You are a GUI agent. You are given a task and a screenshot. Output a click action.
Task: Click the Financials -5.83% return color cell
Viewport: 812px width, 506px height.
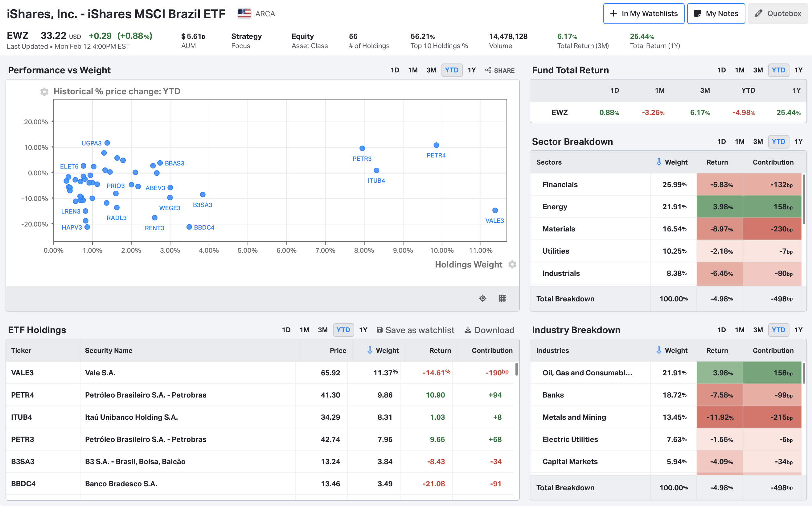(x=720, y=184)
